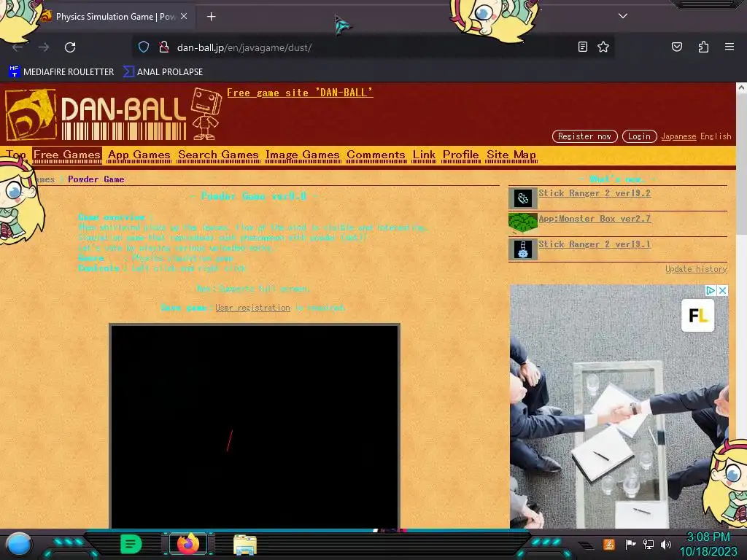Open the MEDIAFIRE ROULETTER bookmark
Screen dimensions: 747x560
61,72
